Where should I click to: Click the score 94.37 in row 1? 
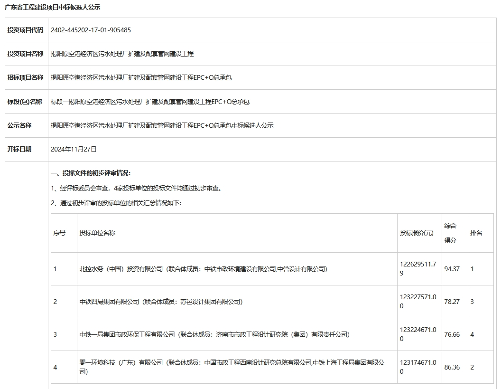tap(452, 269)
